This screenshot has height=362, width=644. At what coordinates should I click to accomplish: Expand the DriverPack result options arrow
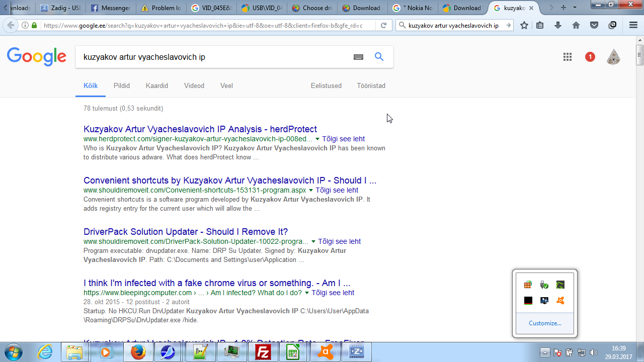tap(313, 242)
